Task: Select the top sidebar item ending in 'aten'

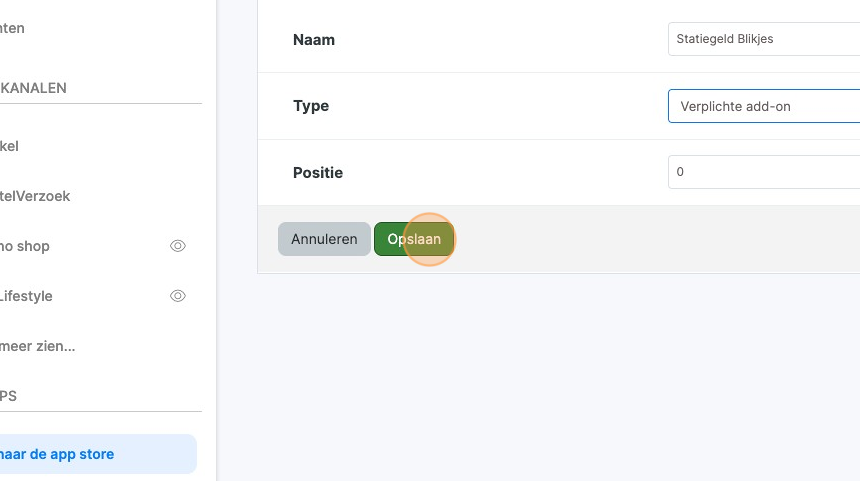Action: [13, 28]
